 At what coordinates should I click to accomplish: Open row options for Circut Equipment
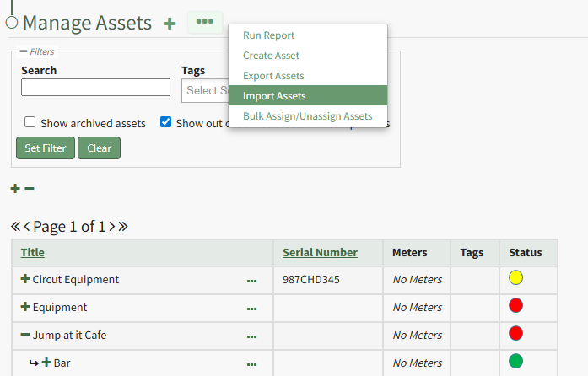[x=251, y=280]
